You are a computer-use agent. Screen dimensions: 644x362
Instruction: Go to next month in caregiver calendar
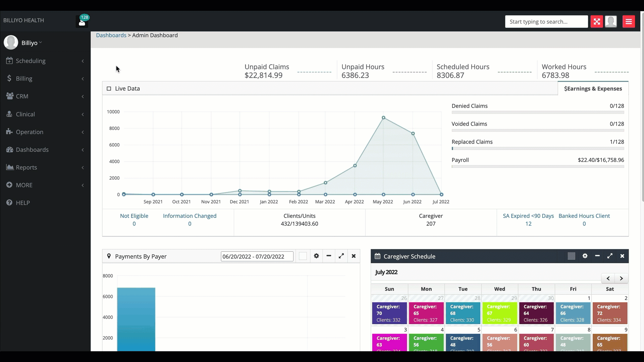click(x=621, y=279)
